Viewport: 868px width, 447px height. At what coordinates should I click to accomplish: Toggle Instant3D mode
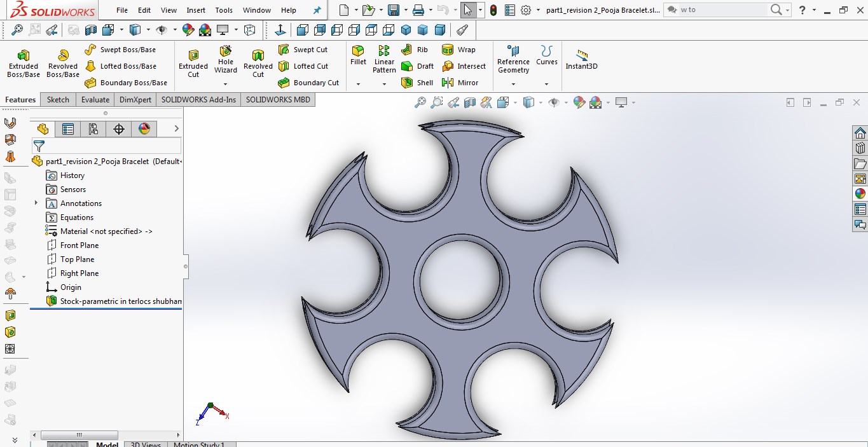[581, 59]
